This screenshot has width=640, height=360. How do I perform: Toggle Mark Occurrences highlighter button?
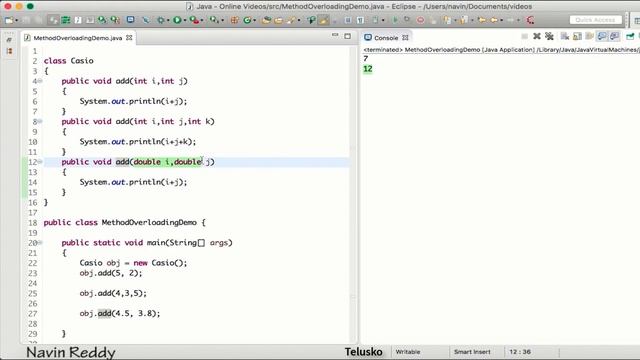tap(324, 20)
